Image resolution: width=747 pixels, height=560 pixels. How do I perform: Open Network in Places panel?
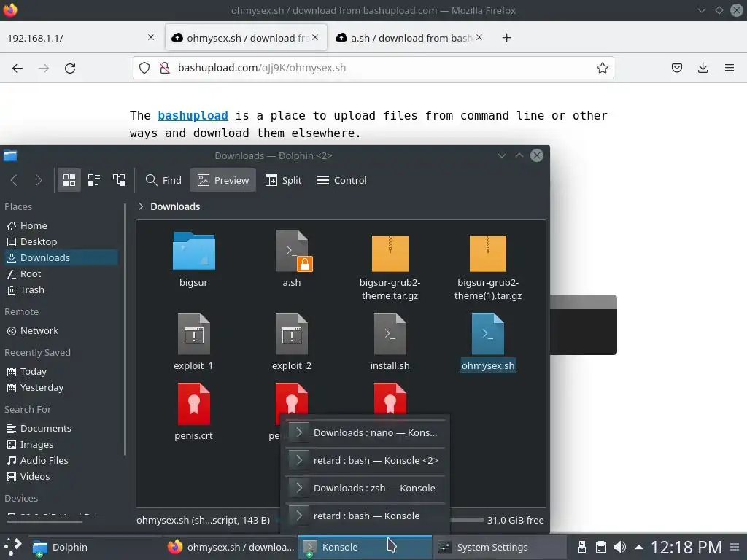click(61, 330)
